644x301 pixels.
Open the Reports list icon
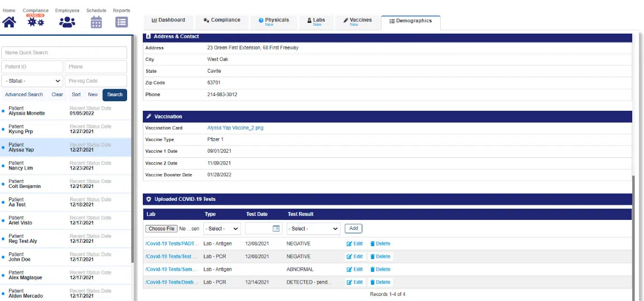122,22
